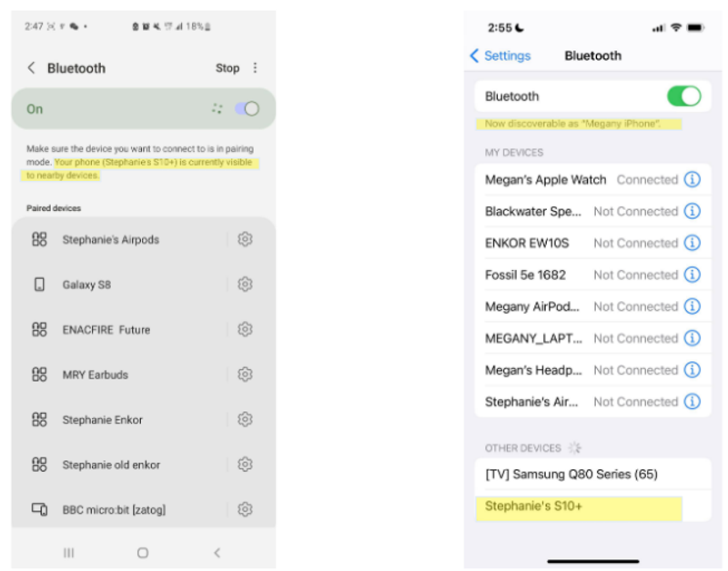The width and height of the screenshot is (728, 571).
Task: Return to Settings via the back link
Action: click(499, 55)
